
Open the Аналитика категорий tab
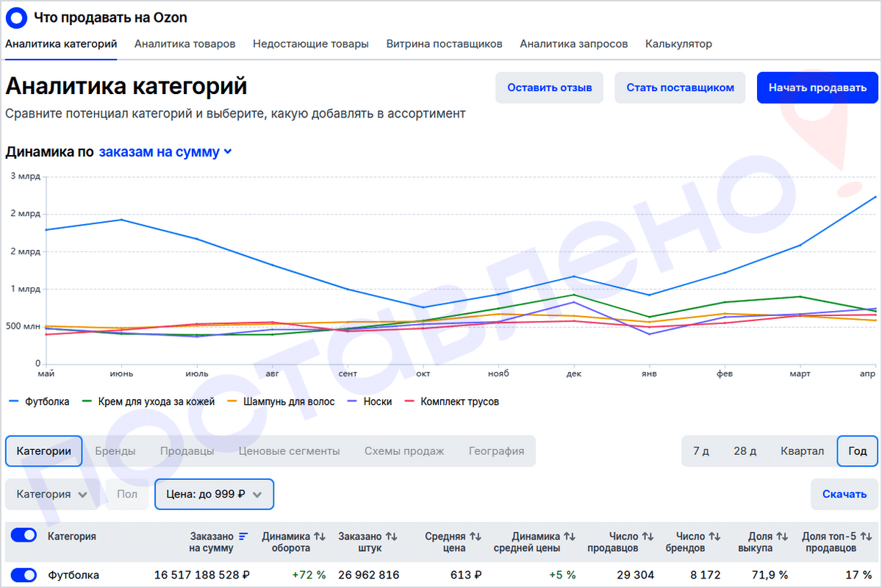click(x=61, y=44)
